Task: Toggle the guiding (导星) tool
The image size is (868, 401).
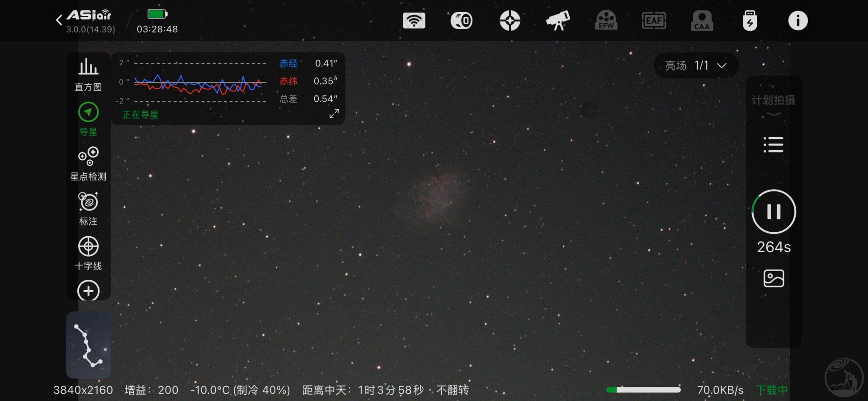Action: click(88, 119)
